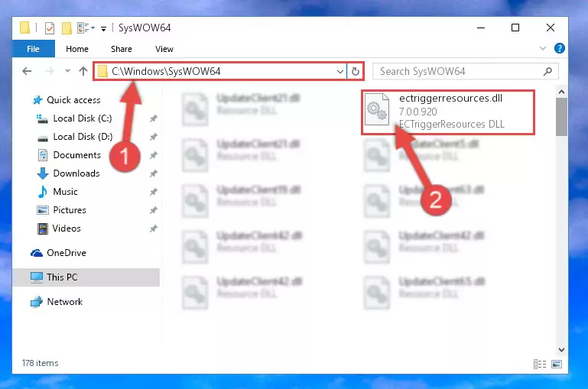588x389 pixels.
Task: Switch to the Home ribbon tab
Action: (x=77, y=49)
